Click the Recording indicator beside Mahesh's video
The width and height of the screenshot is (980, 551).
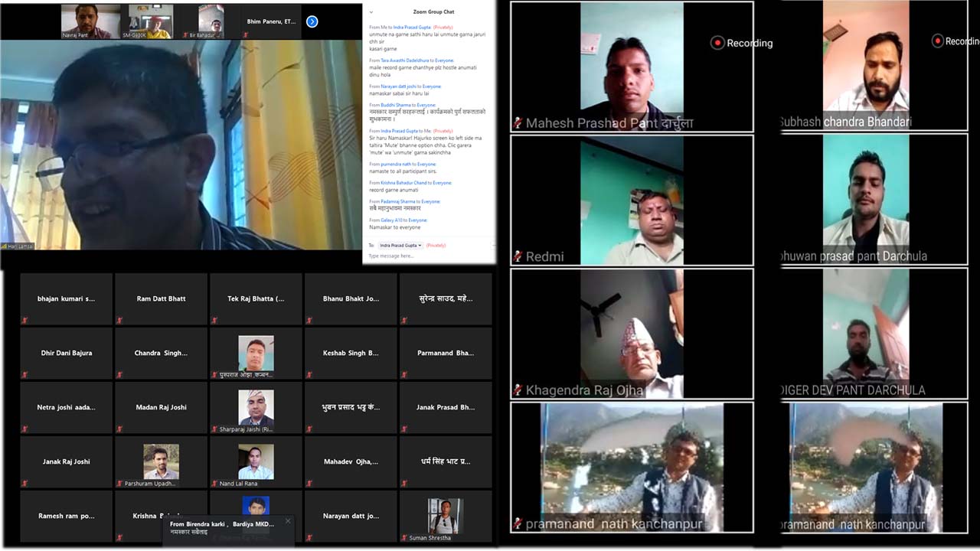(x=741, y=43)
